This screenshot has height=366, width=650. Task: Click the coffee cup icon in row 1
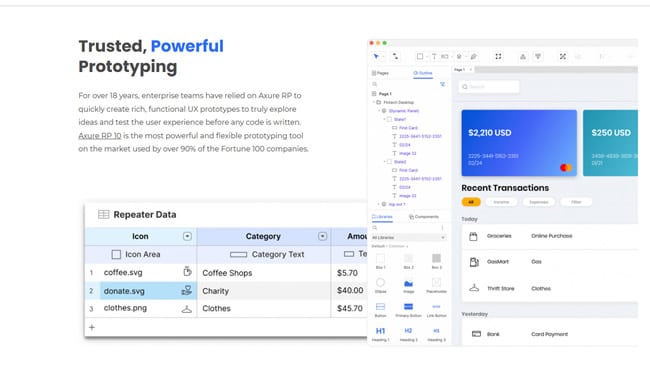pos(187,272)
